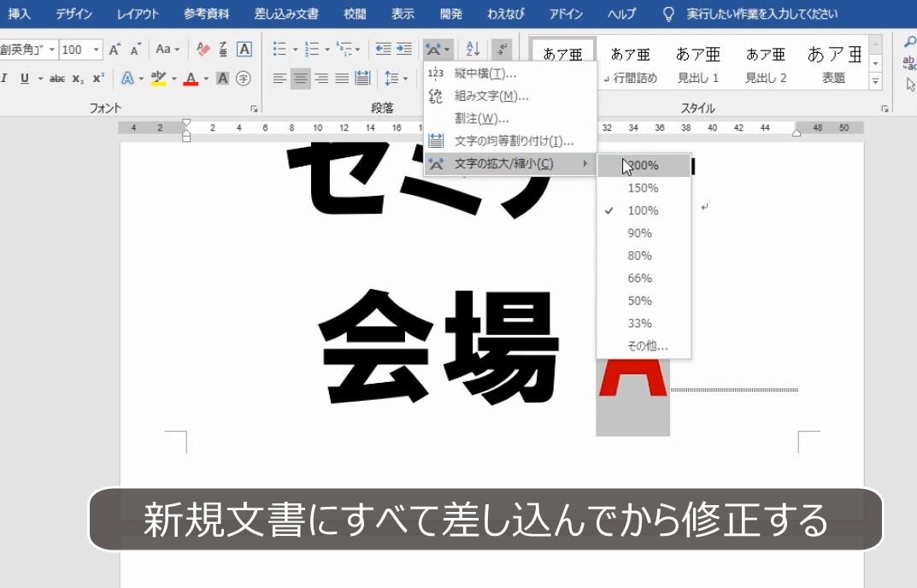
Task: Toggle italic formatting
Action: click(x=7, y=79)
